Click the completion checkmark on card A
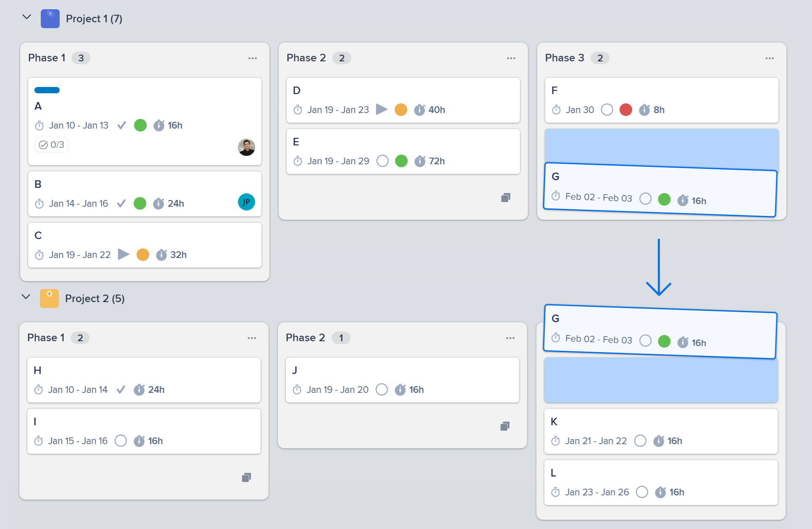The height and width of the screenshot is (529, 812). point(121,125)
